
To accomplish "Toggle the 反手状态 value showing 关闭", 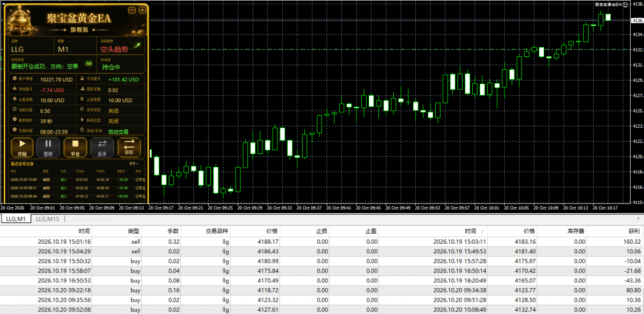I will pos(113,111).
